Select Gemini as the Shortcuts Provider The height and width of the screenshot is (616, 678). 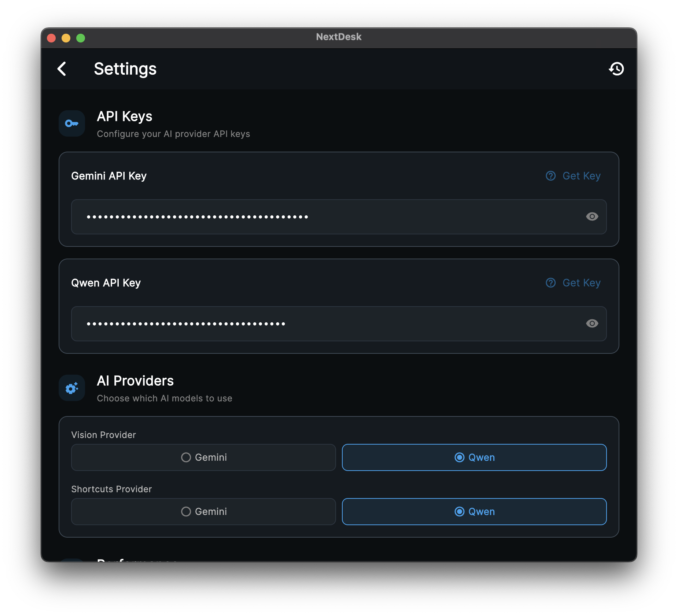pos(203,511)
